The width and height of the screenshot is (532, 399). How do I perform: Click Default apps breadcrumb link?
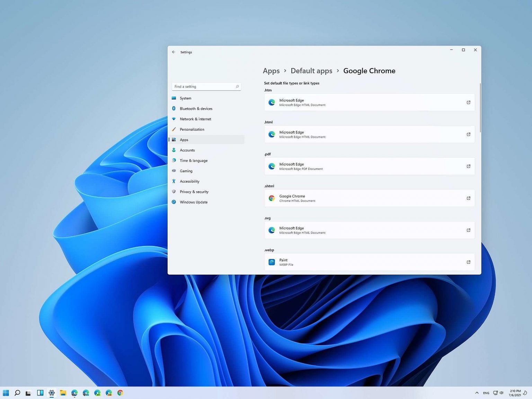click(x=311, y=71)
